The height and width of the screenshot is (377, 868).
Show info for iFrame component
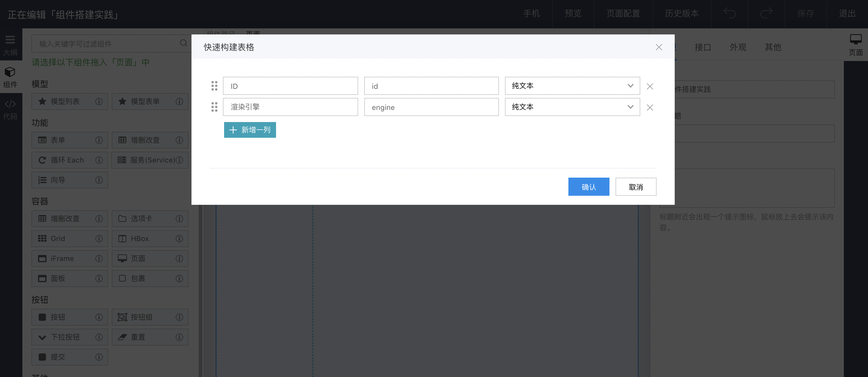(99, 258)
